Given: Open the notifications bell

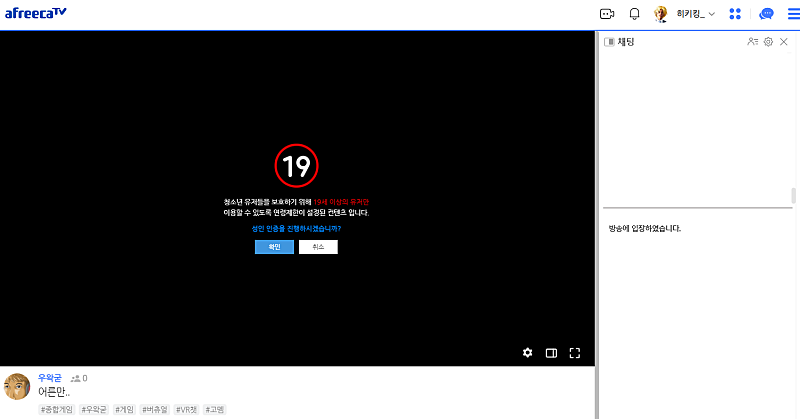Looking at the screenshot, I should click(634, 14).
